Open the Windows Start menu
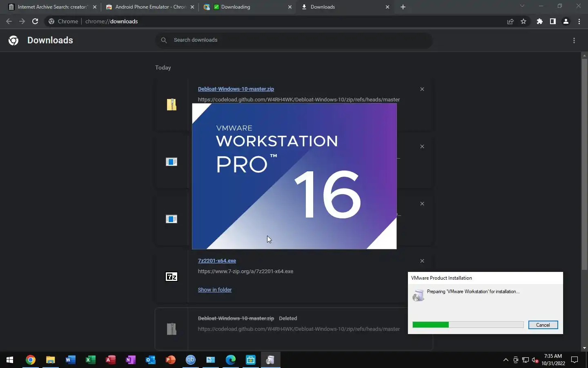588x368 pixels. (x=10, y=360)
